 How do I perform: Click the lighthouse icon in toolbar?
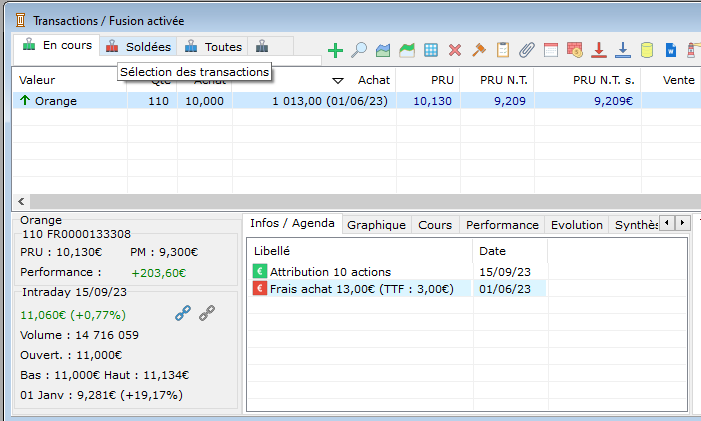[x=693, y=50]
